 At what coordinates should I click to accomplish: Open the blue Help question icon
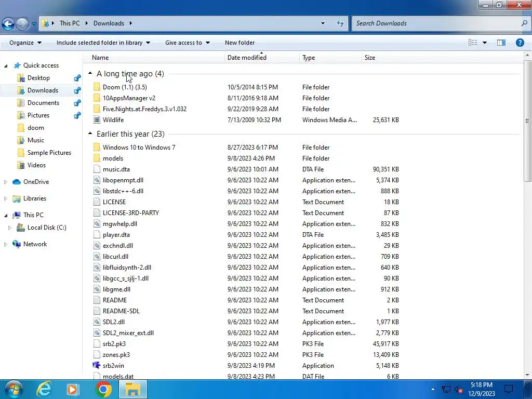(x=520, y=43)
